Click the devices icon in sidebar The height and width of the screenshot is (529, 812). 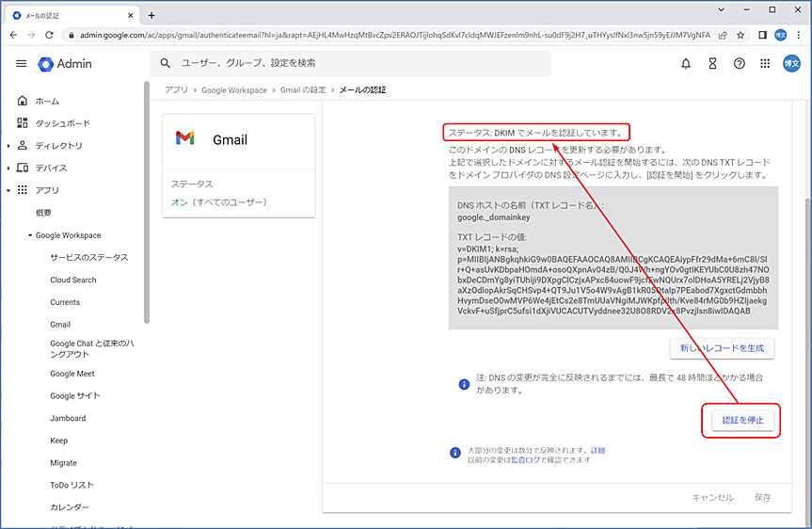(x=23, y=168)
